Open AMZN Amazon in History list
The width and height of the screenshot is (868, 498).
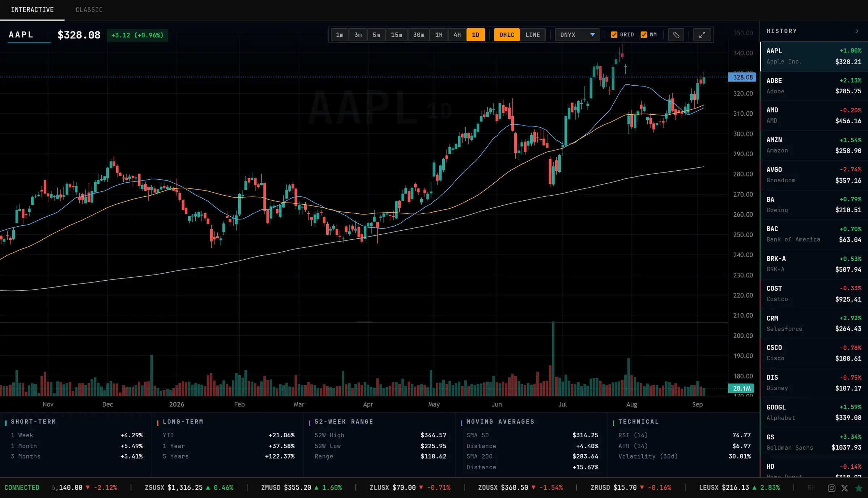(814, 145)
